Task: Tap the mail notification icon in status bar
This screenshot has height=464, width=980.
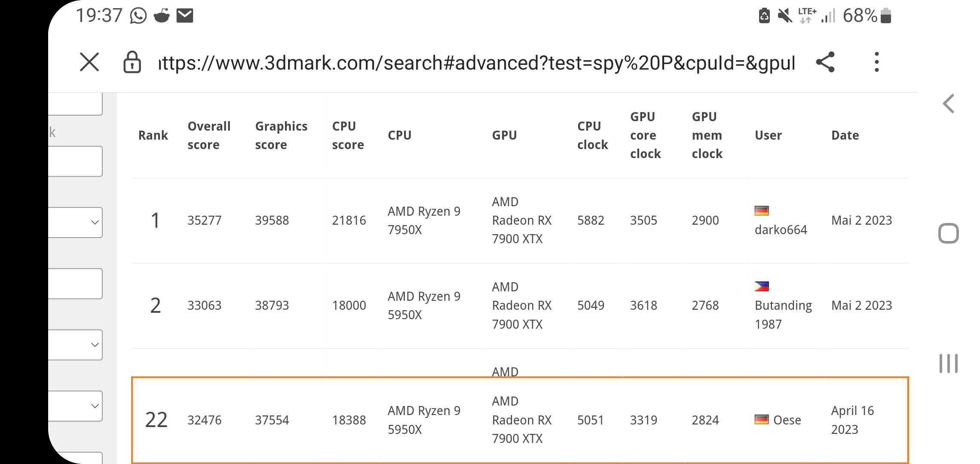Action: coord(185,16)
